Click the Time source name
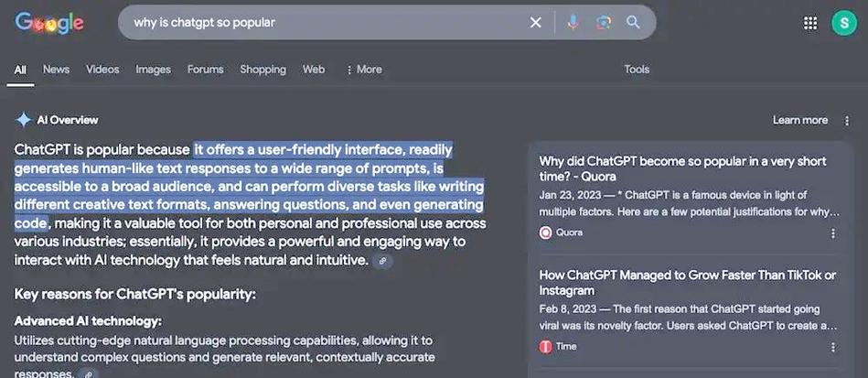The width and height of the screenshot is (868, 378). 566,346
